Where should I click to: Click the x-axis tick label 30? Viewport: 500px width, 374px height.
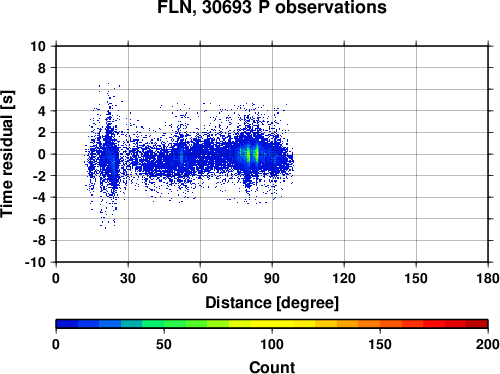128,278
